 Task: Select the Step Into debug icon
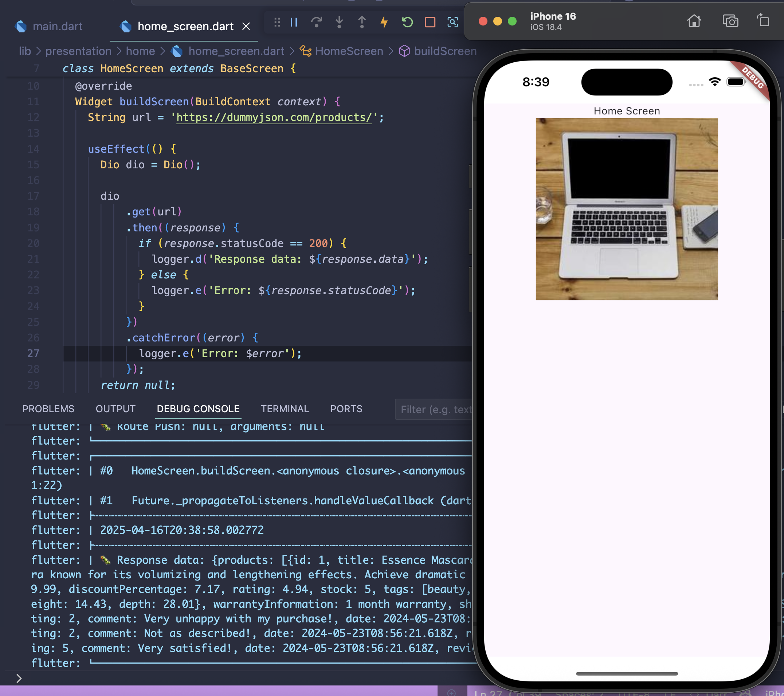[339, 23]
